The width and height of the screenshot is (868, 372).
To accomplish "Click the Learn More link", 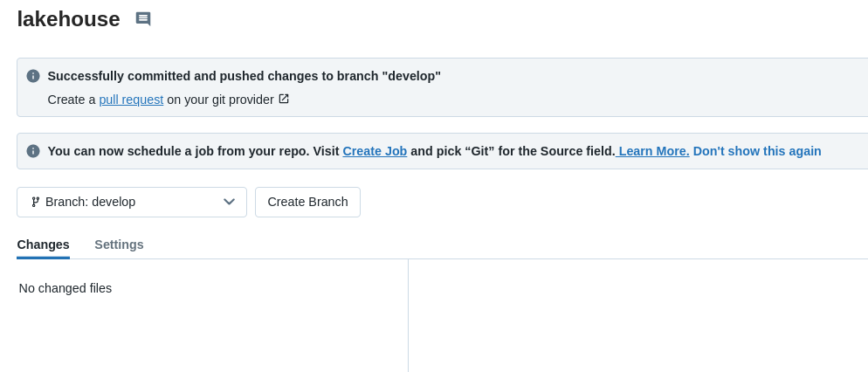I will [654, 151].
